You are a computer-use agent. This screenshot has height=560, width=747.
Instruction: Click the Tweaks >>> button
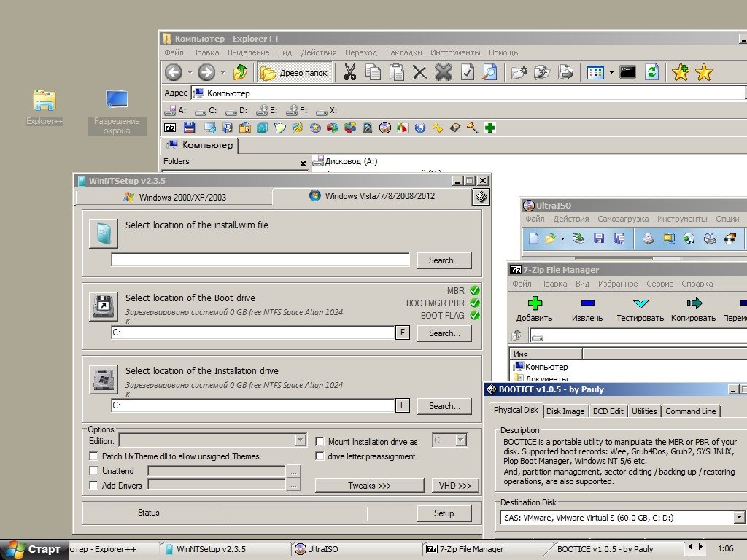369,486
